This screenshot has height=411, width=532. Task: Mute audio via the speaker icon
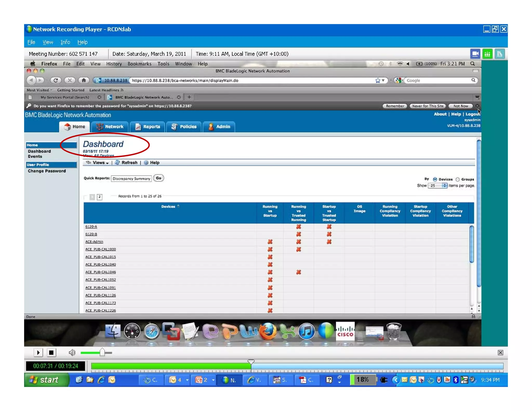coord(72,353)
